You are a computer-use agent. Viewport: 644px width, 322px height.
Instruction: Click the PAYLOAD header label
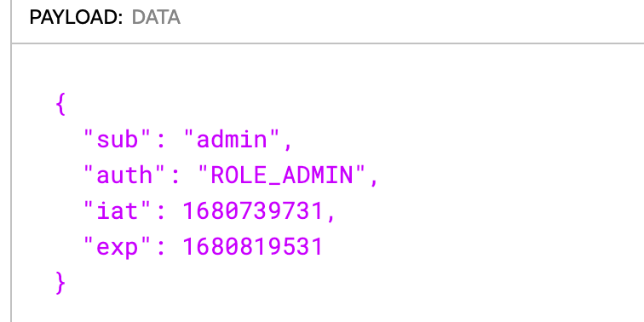[x=76, y=18]
